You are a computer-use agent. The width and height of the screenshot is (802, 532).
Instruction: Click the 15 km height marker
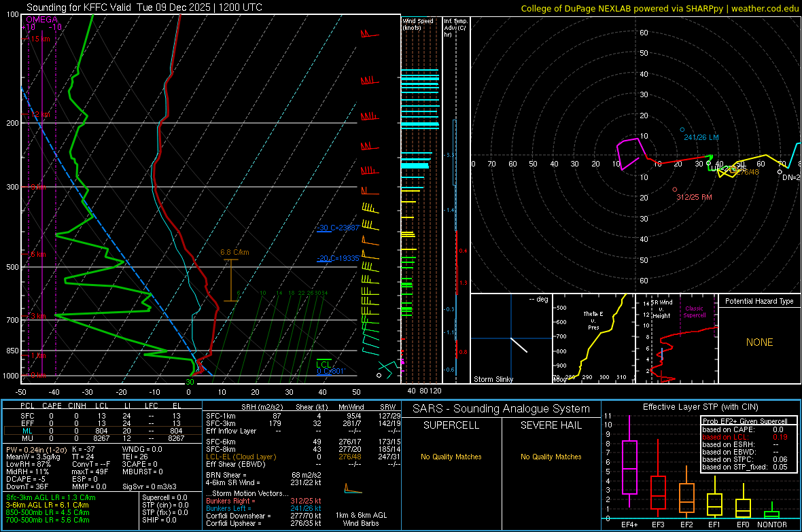(39, 39)
